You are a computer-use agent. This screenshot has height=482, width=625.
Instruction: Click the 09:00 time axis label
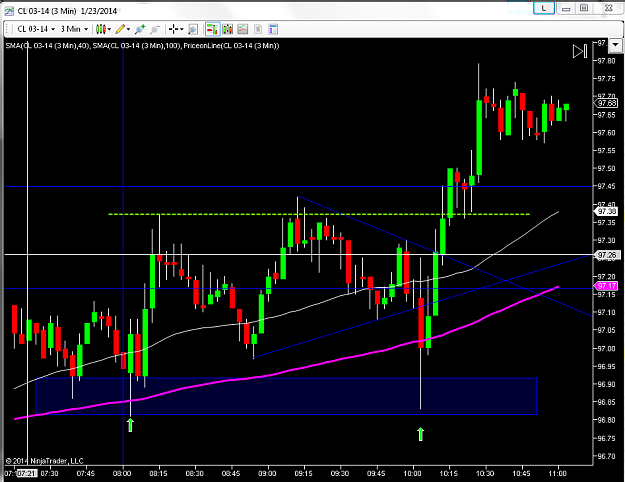(267, 473)
